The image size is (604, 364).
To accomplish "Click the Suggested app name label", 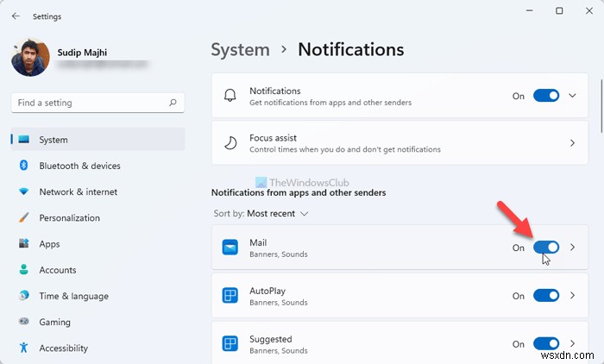I will coord(271,339).
